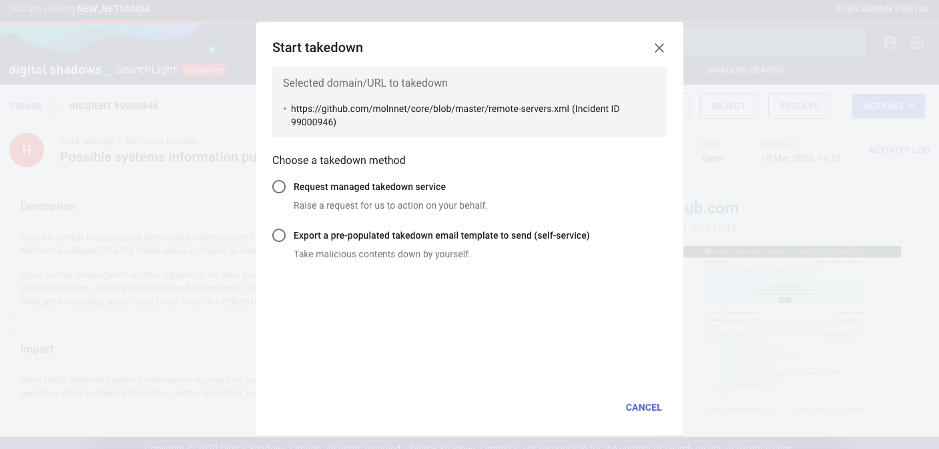The width and height of the screenshot is (939, 449).
Task: Open Admin Portal link at top
Action: (882, 9)
